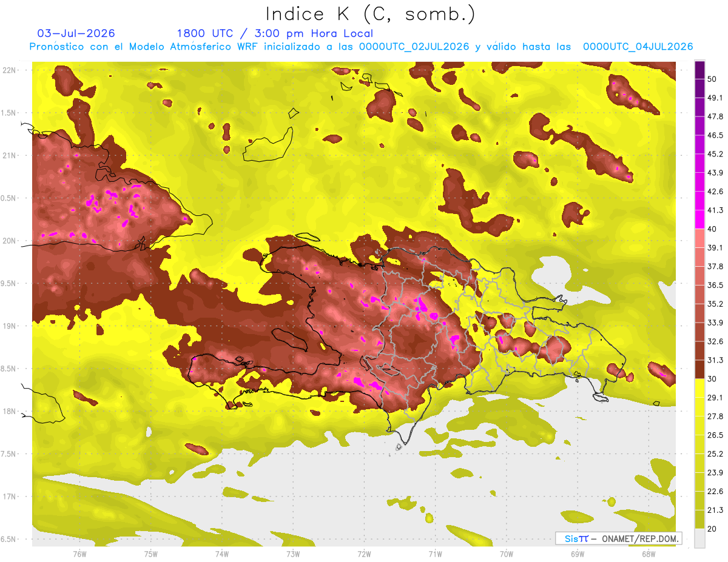
Task: Click the '30' colorbar label
Action: click(713, 379)
